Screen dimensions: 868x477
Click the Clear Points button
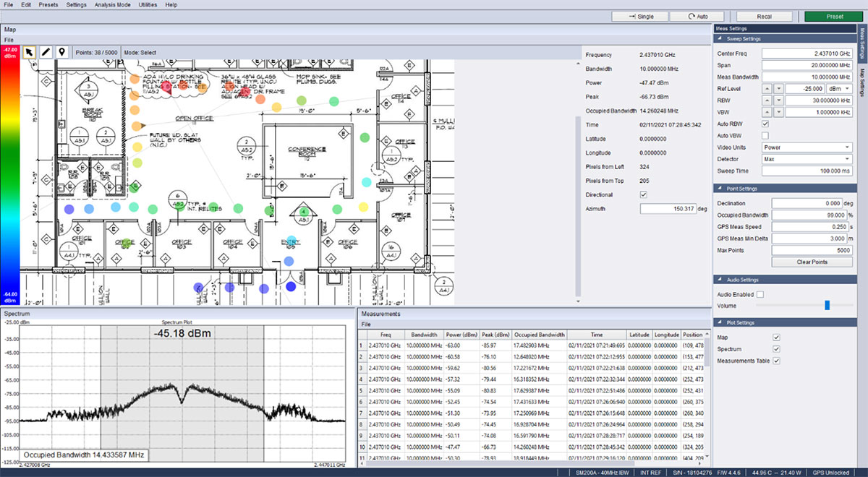click(x=812, y=262)
